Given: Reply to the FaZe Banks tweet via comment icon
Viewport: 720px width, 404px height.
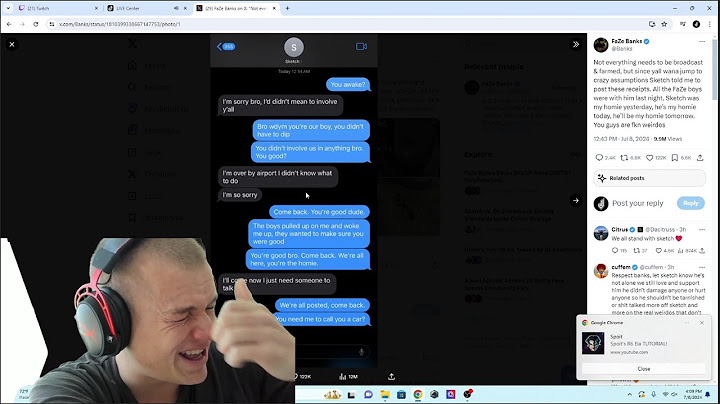Looking at the screenshot, I should coord(599,157).
